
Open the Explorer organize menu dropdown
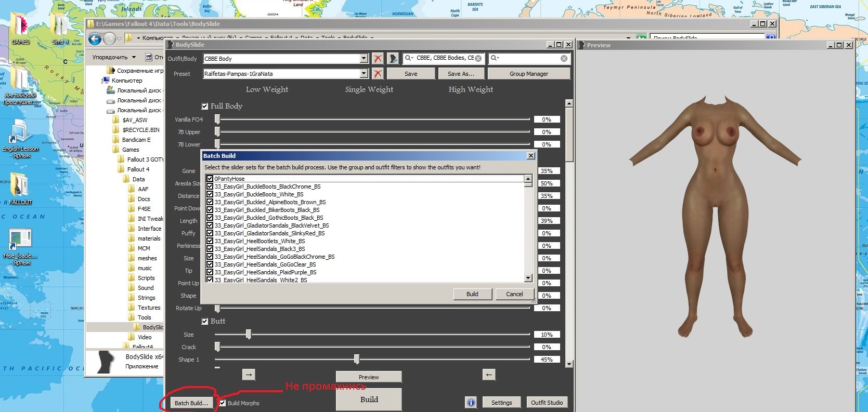pos(114,57)
